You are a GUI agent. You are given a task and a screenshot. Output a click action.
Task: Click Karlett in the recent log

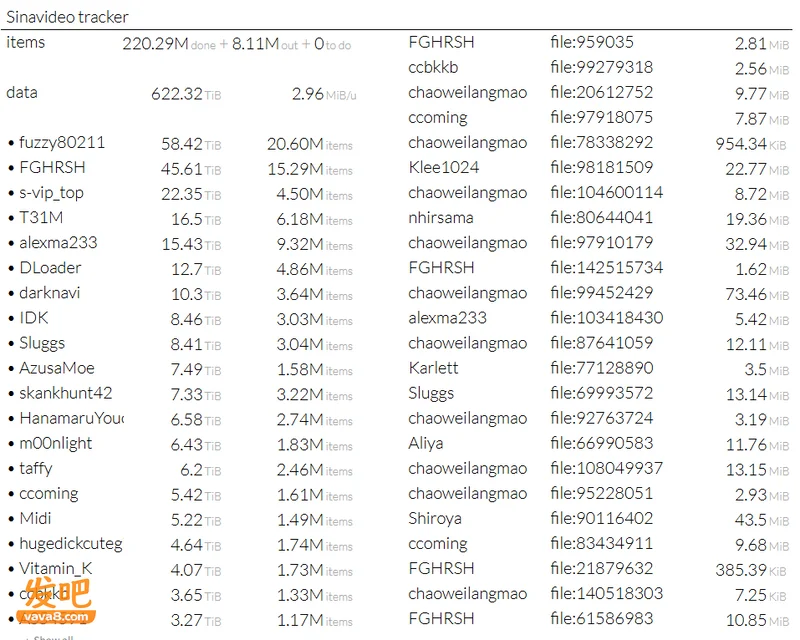tap(433, 368)
